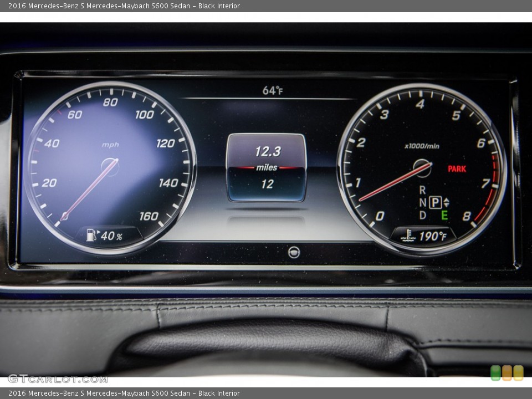
Task: Click the boxed P gear indicator
Action: 436,203
